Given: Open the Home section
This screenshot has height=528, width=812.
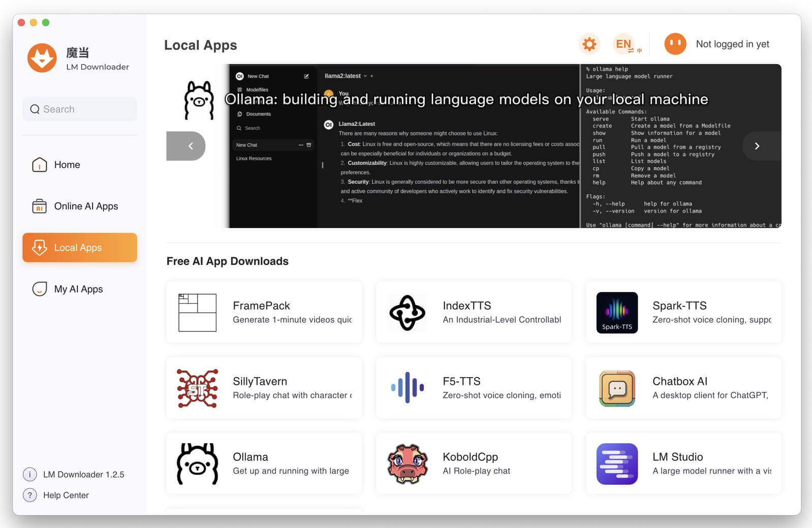Looking at the screenshot, I should click(80, 165).
